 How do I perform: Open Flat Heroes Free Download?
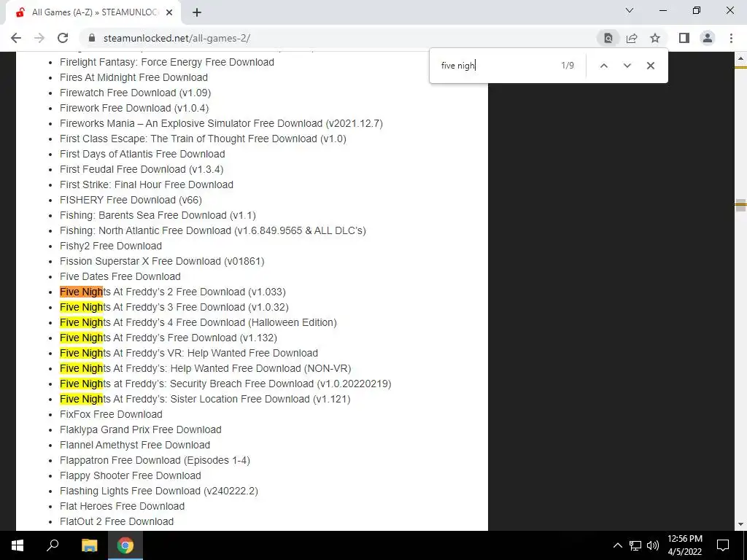click(122, 506)
